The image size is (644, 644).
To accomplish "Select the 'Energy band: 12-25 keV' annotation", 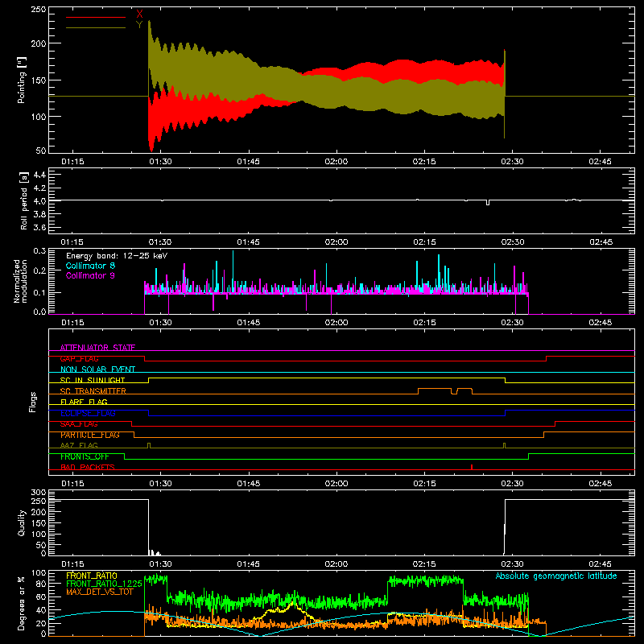I will tap(117, 256).
